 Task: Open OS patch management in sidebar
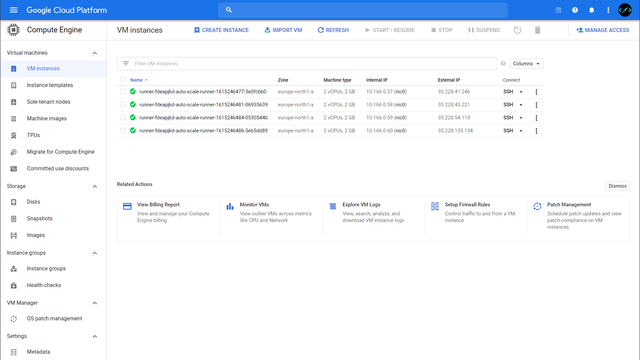point(53,319)
